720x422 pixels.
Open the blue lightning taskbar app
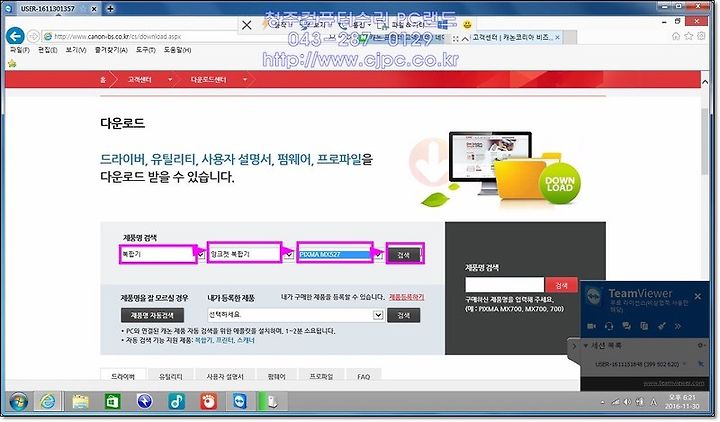(x=145, y=402)
